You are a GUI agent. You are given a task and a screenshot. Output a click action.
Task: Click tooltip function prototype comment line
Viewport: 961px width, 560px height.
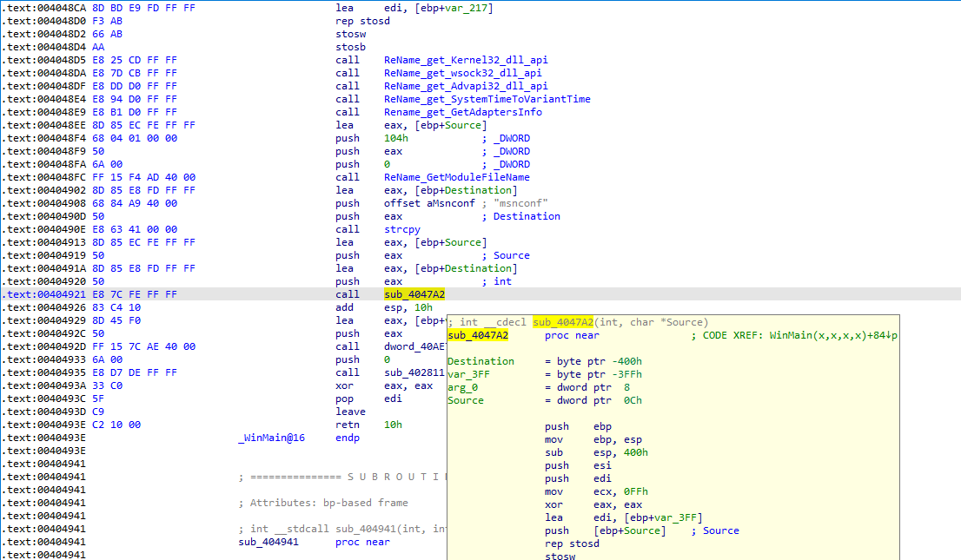click(578, 322)
